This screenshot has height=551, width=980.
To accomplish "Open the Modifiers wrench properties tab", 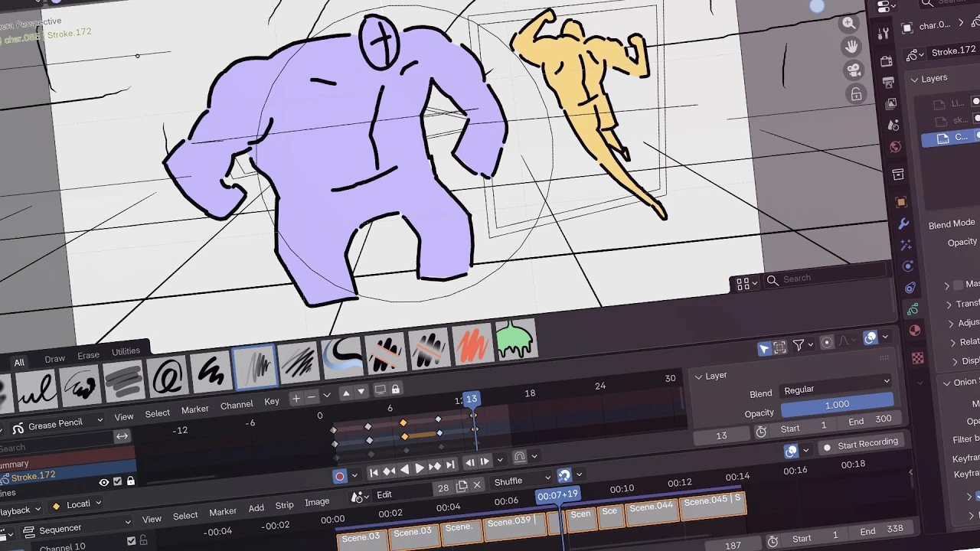I will (x=903, y=223).
